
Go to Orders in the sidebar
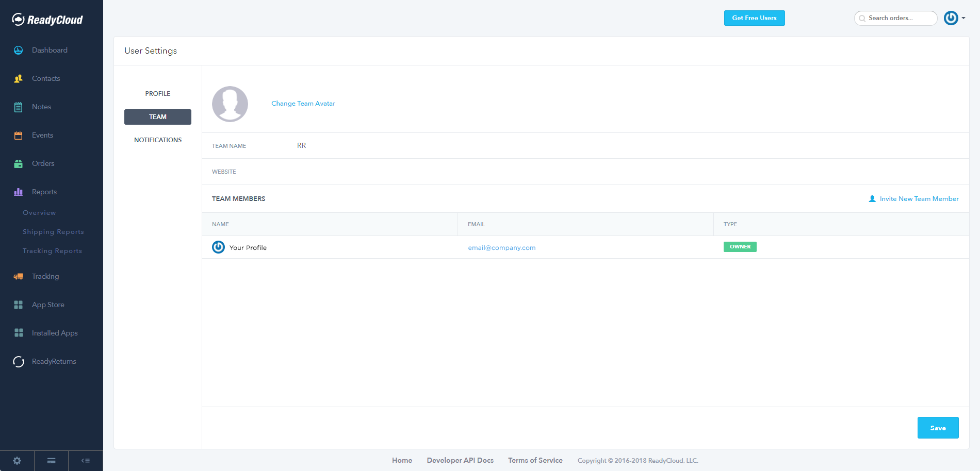[x=43, y=163]
